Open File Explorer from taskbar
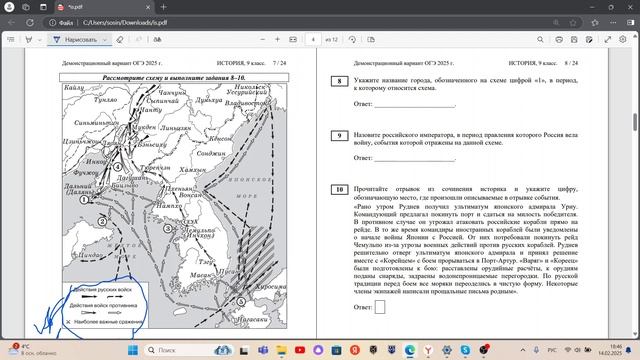Image resolution: width=640 pixels, height=360 pixels. click(282, 350)
